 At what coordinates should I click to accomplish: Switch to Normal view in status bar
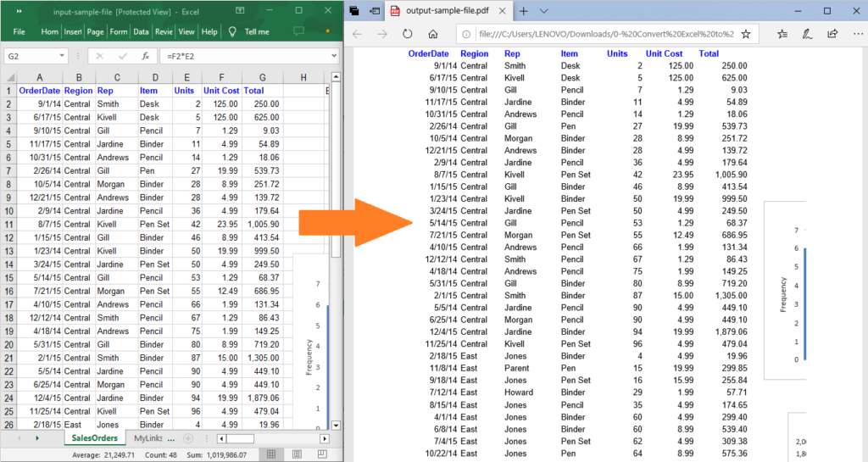click(x=271, y=454)
